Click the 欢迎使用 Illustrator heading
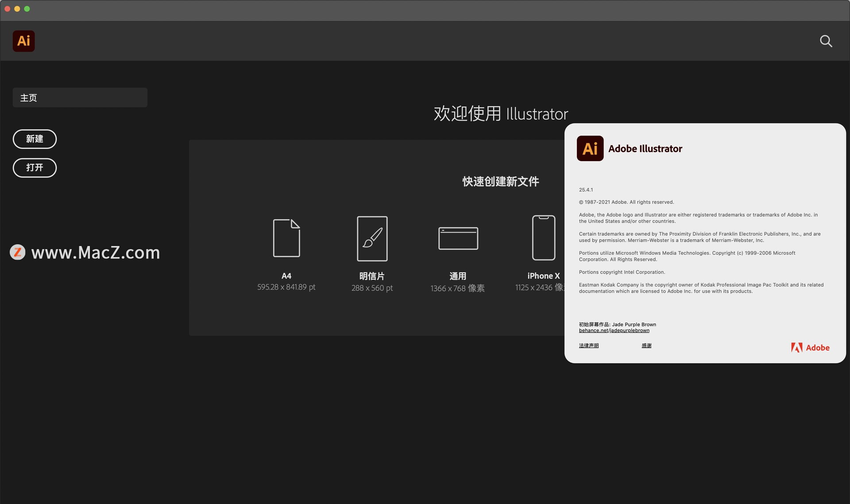 (x=501, y=114)
